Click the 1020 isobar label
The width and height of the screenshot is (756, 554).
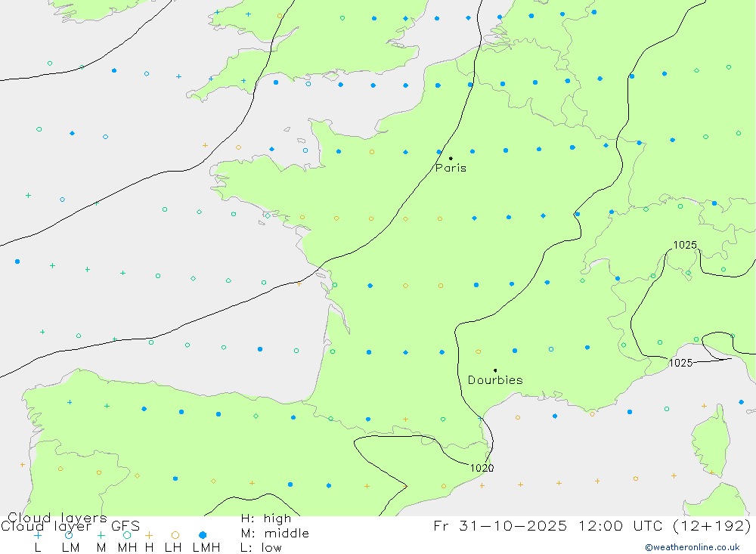click(x=482, y=468)
